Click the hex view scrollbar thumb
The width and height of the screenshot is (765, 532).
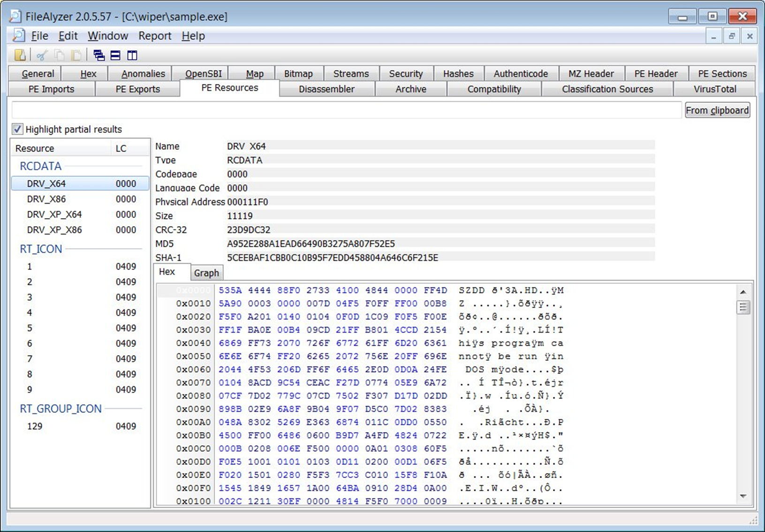tap(743, 308)
